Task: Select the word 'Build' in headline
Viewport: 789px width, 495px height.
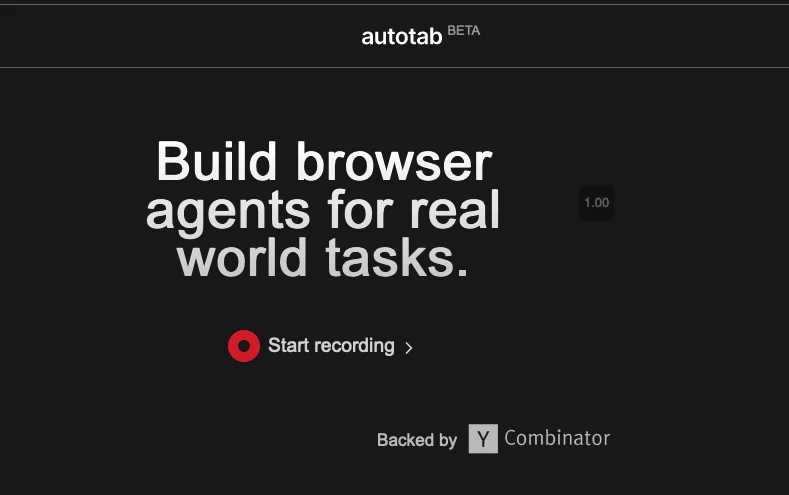Action: coord(216,162)
